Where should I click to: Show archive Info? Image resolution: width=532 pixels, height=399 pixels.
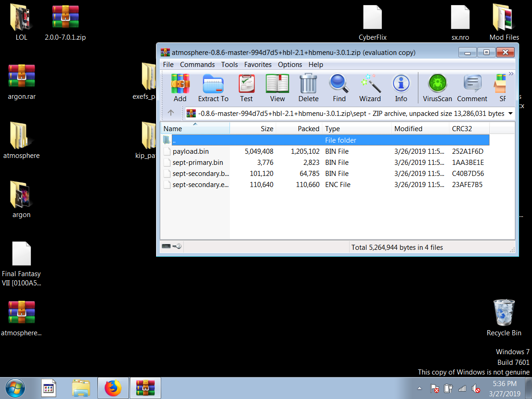pos(401,88)
